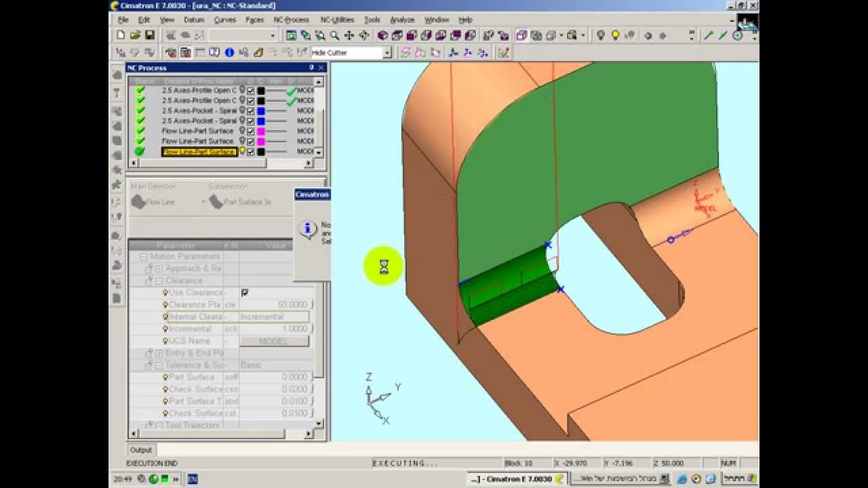This screenshot has height=488, width=868.
Task: Click the Open file folder icon
Action: coord(135,35)
